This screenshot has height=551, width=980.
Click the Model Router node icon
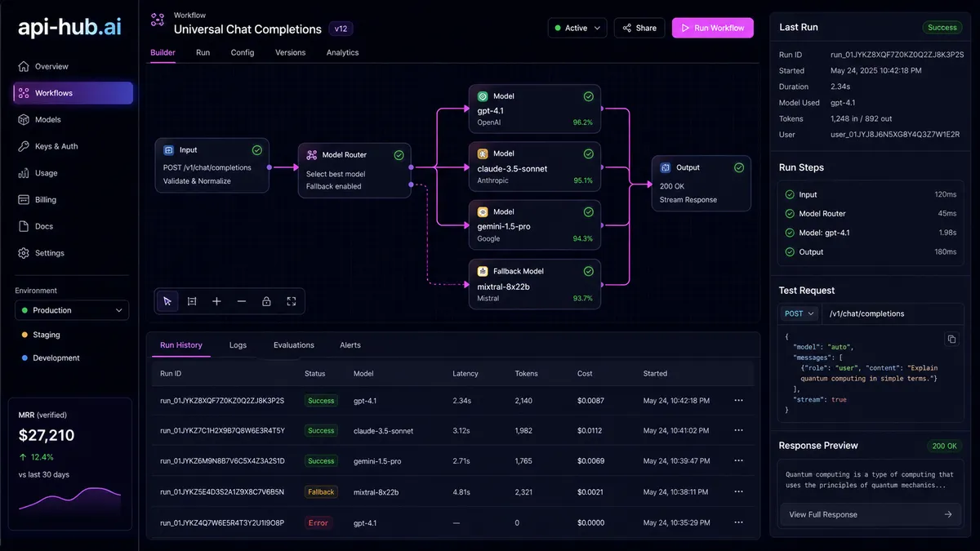[312, 154]
